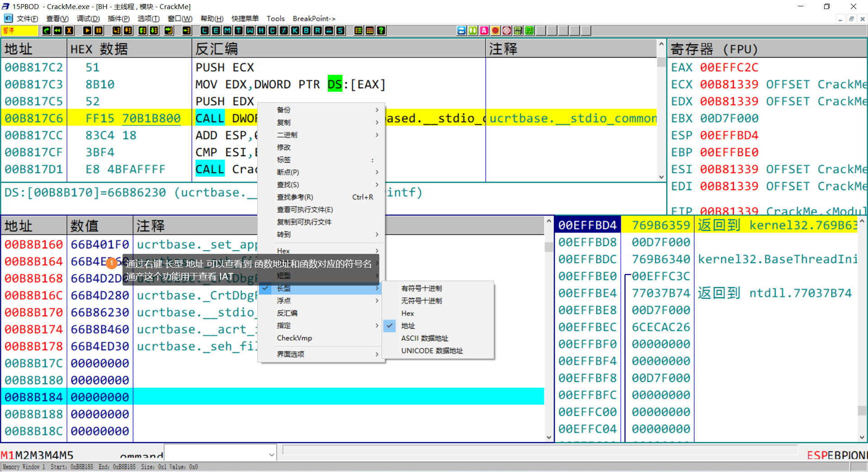Open the Handles H icon
Viewport: 868px width, 472px height.
261,31
